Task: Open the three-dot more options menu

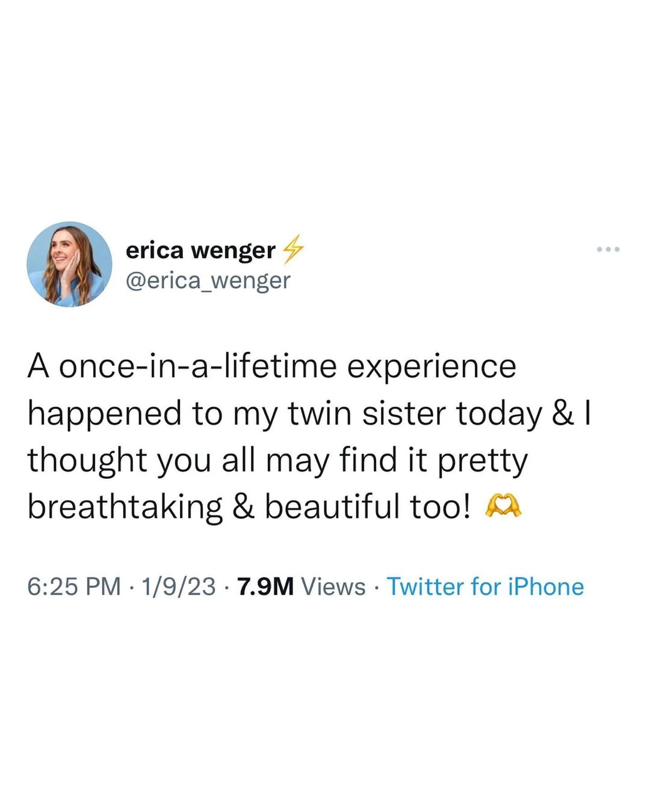Action: pos(608,249)
